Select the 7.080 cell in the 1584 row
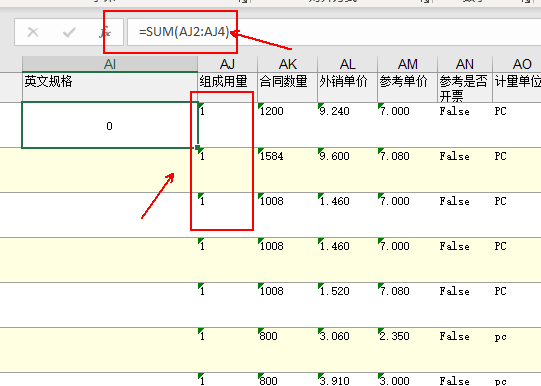Image resolution: width=541 pixels, height=386 pixels. [407, 170]
